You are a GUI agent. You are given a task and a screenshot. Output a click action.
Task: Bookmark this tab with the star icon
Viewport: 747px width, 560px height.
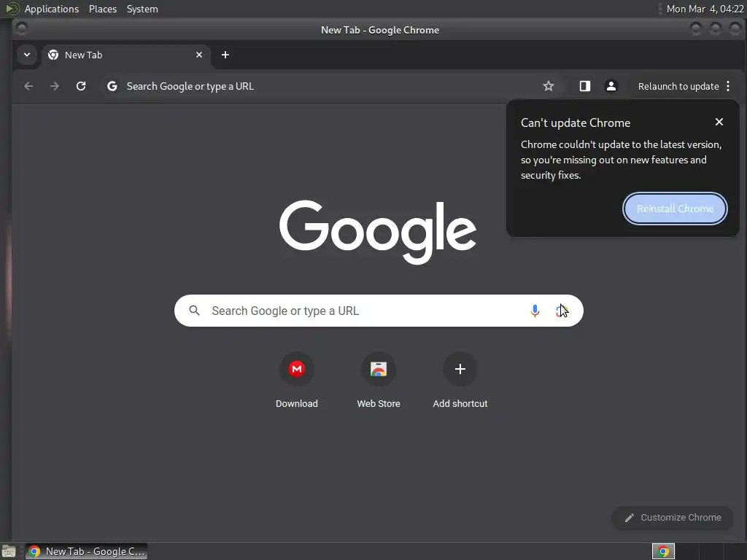click(549, 86)
